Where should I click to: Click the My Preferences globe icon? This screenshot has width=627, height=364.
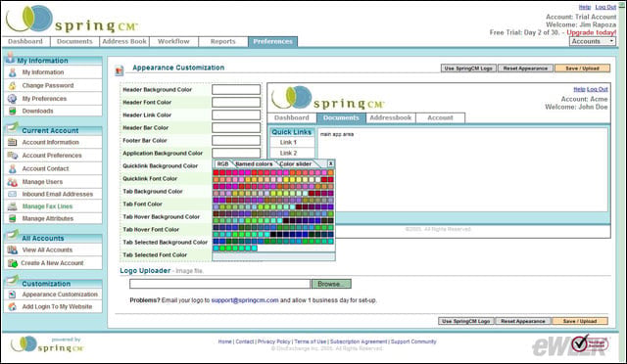click(x=13, y=98)
